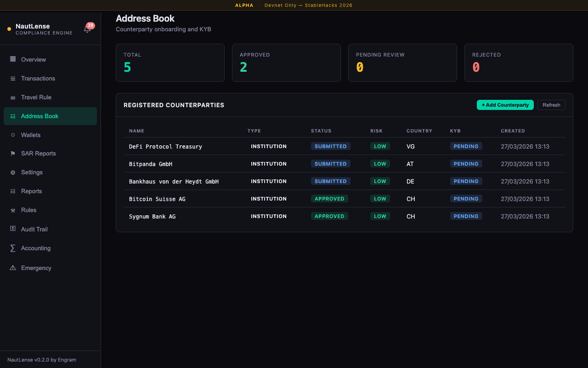Open the Bitpanda GmbH counterparty entry

click(151, 164)
